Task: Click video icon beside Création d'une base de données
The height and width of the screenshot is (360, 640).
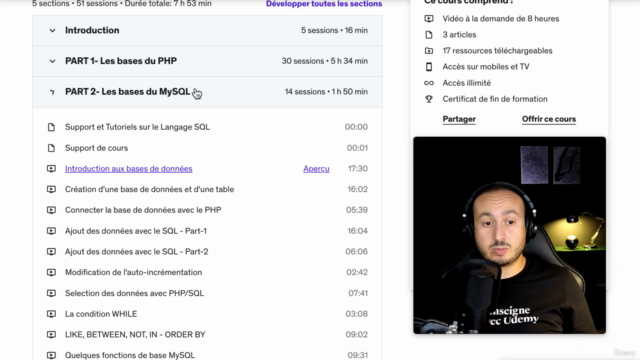Action: pos(51,189)
